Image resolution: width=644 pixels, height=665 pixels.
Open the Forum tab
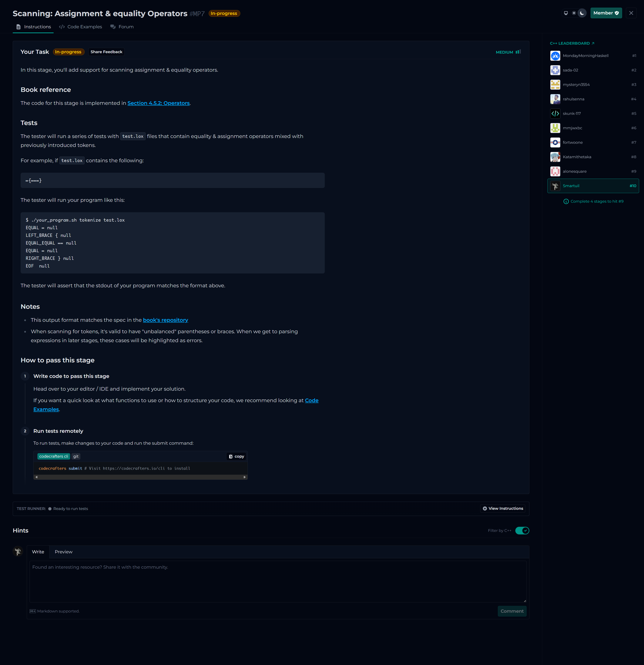pyautogui.click(x=122, y=27)
